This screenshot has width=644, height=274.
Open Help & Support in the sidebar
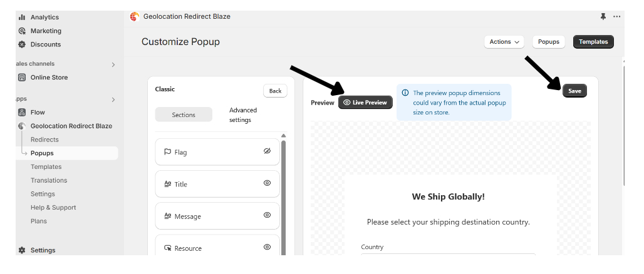(x=53, y=208)
